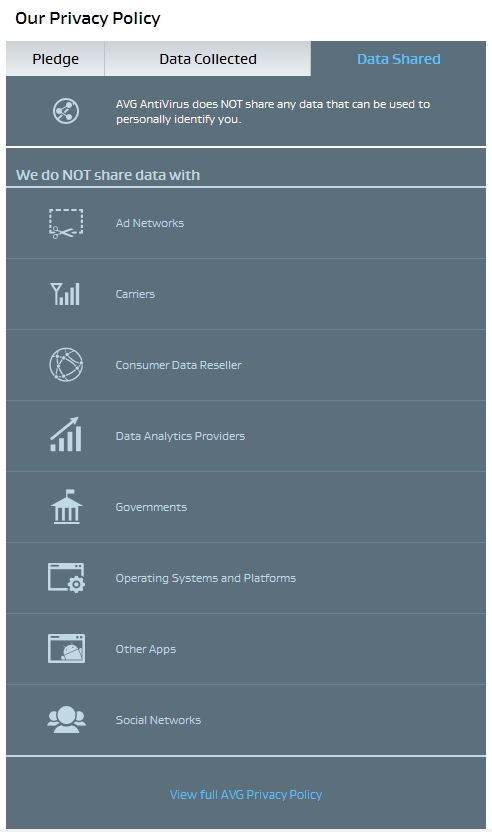Click the Operating Systems and Platforms gear window icon
Screen dimensions: 492x832
tap(66, 578)
